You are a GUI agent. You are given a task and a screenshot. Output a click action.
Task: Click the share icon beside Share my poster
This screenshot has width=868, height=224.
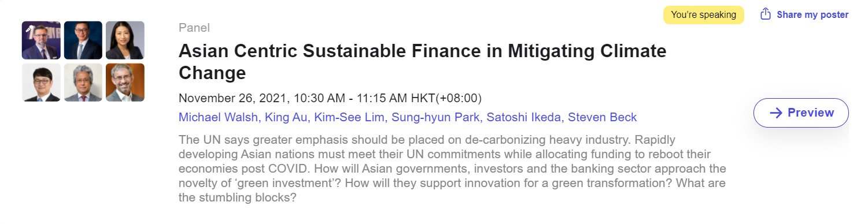click(766, 14)
